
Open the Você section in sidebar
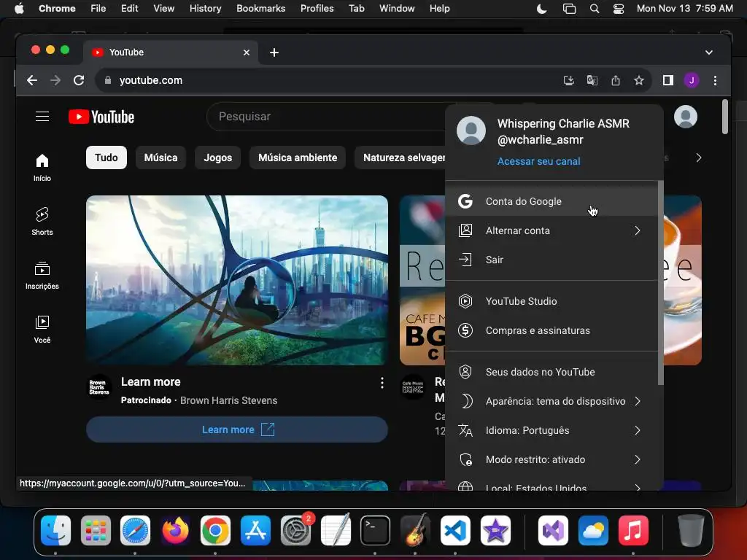pyautogui.click(x=42, y=329)
